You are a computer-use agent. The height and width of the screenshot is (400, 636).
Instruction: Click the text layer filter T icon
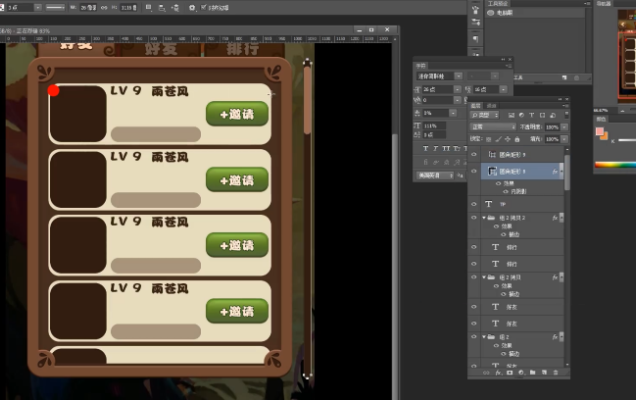tap(533, 115)
